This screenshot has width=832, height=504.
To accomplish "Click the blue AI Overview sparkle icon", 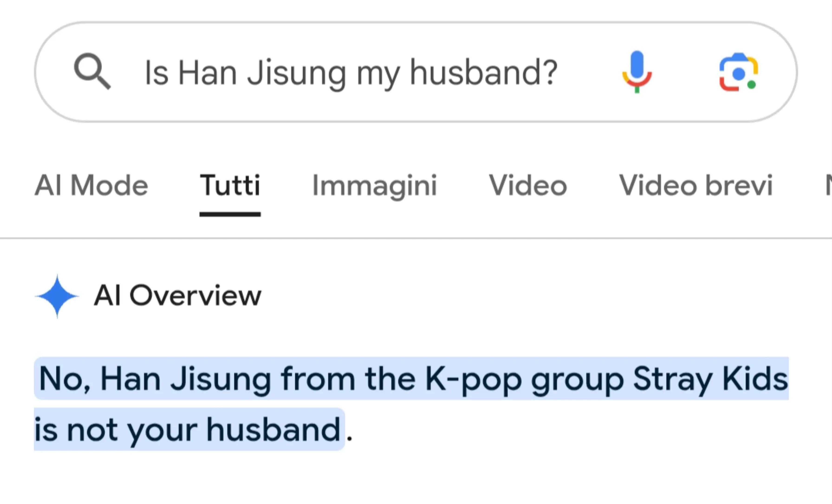I will (x=57, y=296).
